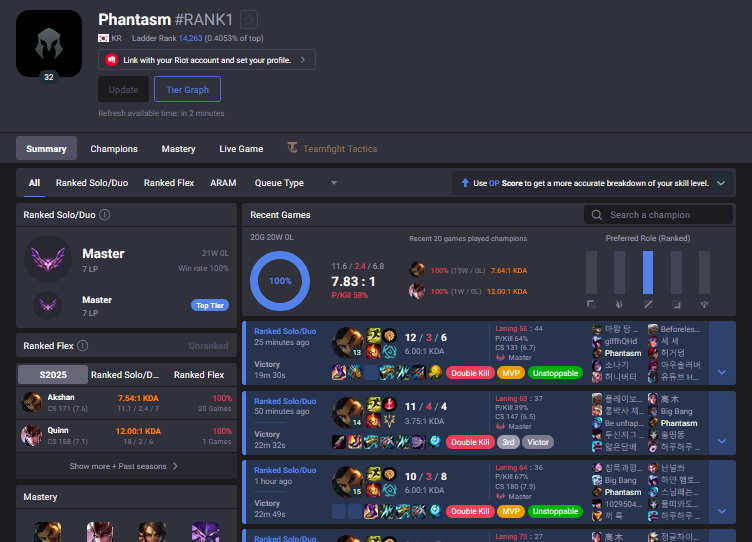Click the summoner profile helmet avatar
The width and height of the screenshot is (752, 542).
[x=49, y=43]
